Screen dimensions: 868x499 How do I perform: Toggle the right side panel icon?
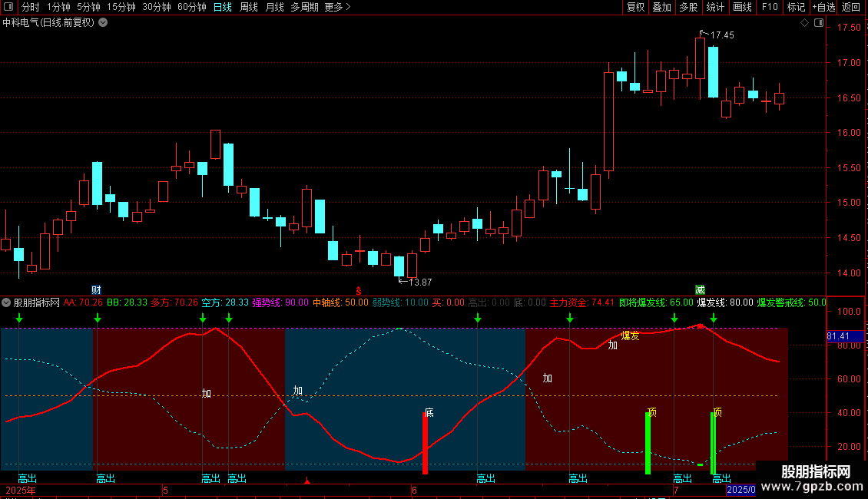click(x=819, y=23)
